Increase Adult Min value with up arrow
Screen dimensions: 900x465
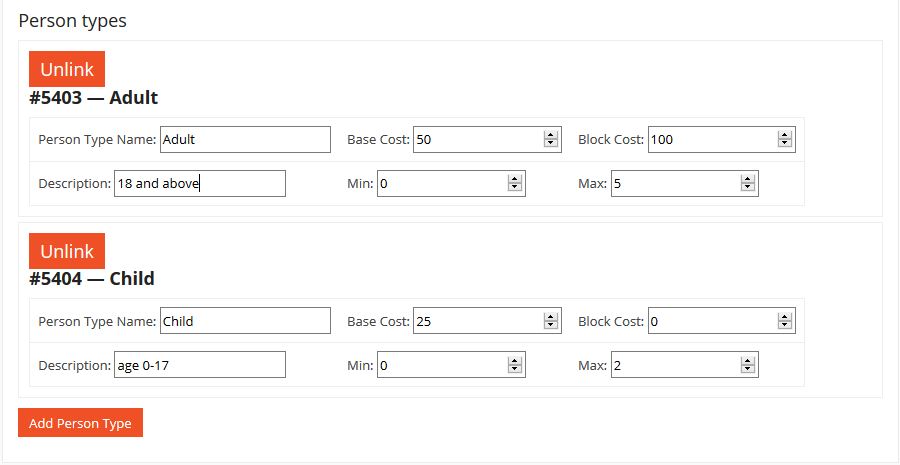click(x=514, y=179)
